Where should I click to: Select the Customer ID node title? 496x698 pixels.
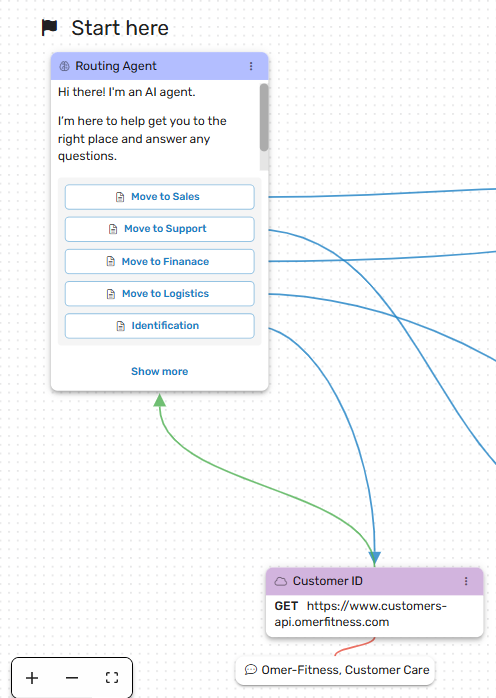[328, 581]
